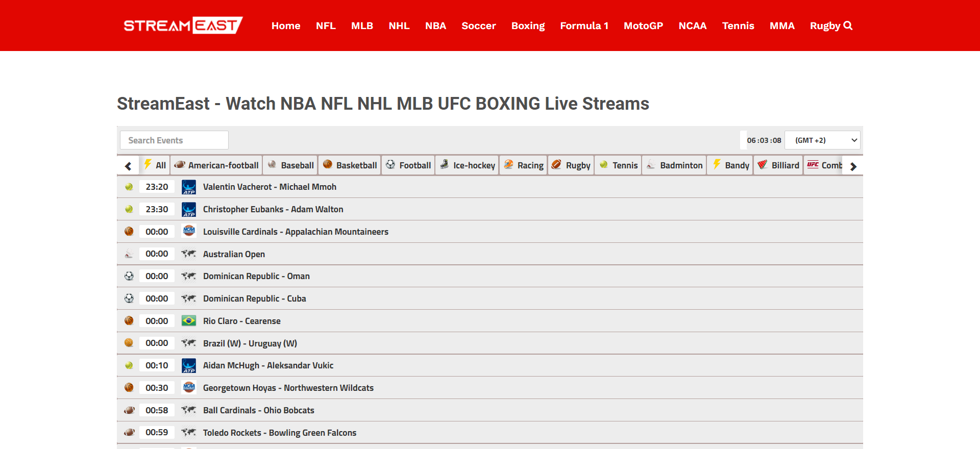Open Valentin Vacherot - Michael Mmoh stream

pos(269,187)
